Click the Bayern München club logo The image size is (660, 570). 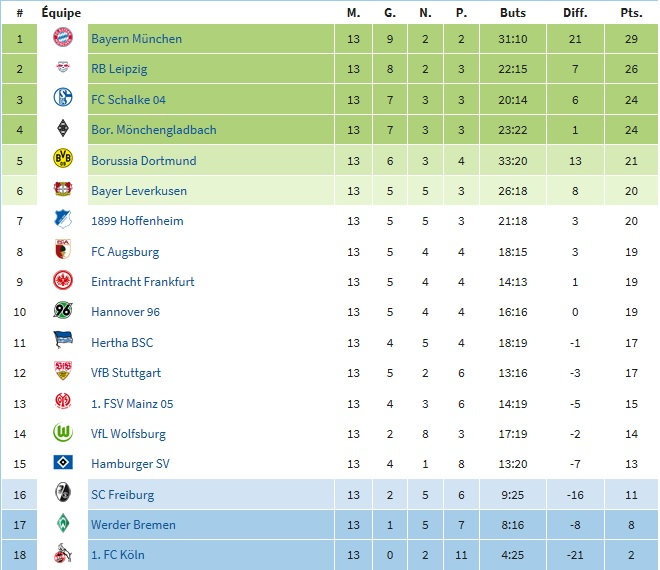(x=63, y=38)
